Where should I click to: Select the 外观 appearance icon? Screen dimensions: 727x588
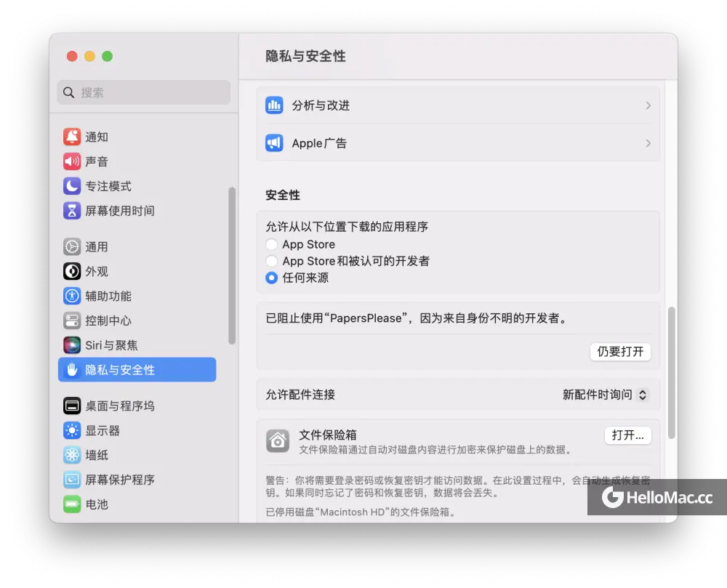click(x=72, y=271)
